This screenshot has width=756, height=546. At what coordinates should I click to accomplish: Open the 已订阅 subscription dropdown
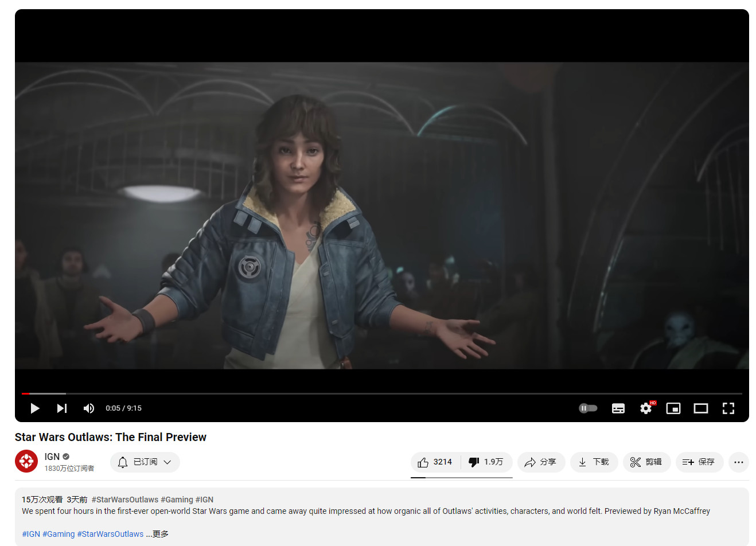pos(145,462)
